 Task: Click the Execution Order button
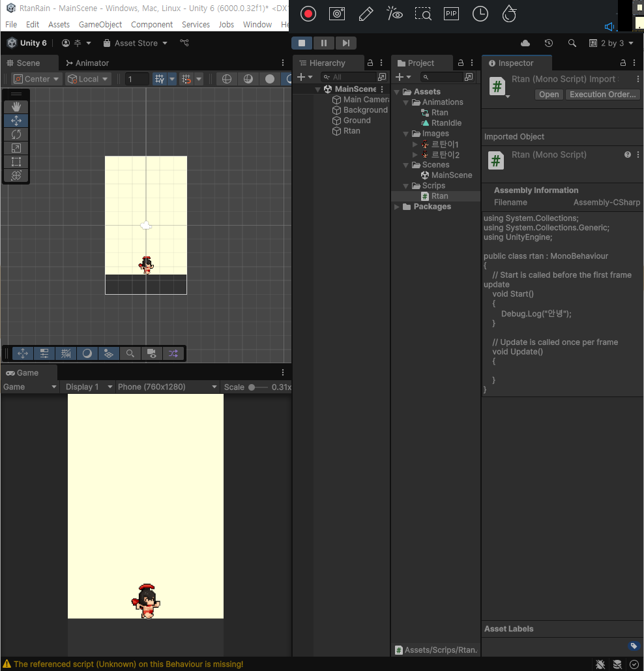click(602, 95)
